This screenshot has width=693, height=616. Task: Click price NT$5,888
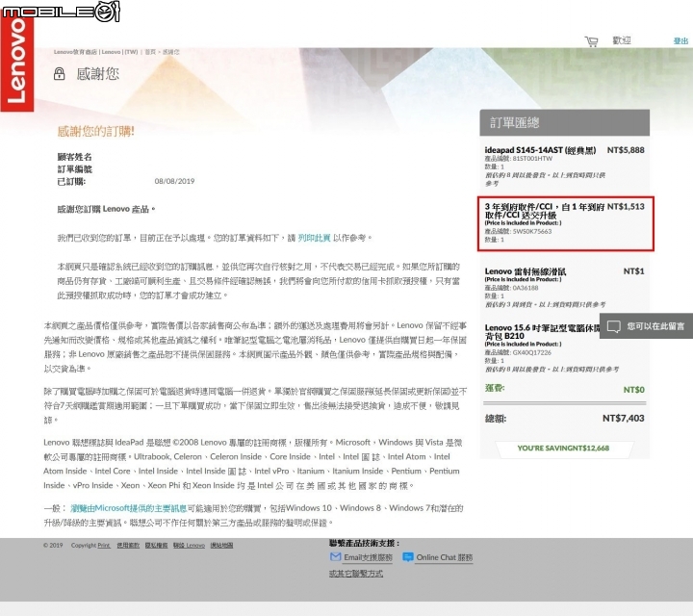point(626,150)
